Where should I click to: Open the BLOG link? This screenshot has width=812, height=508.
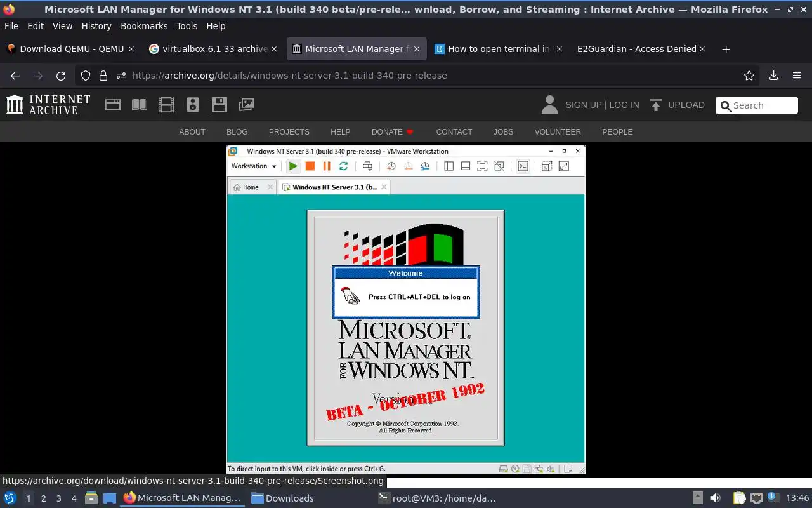237,132
